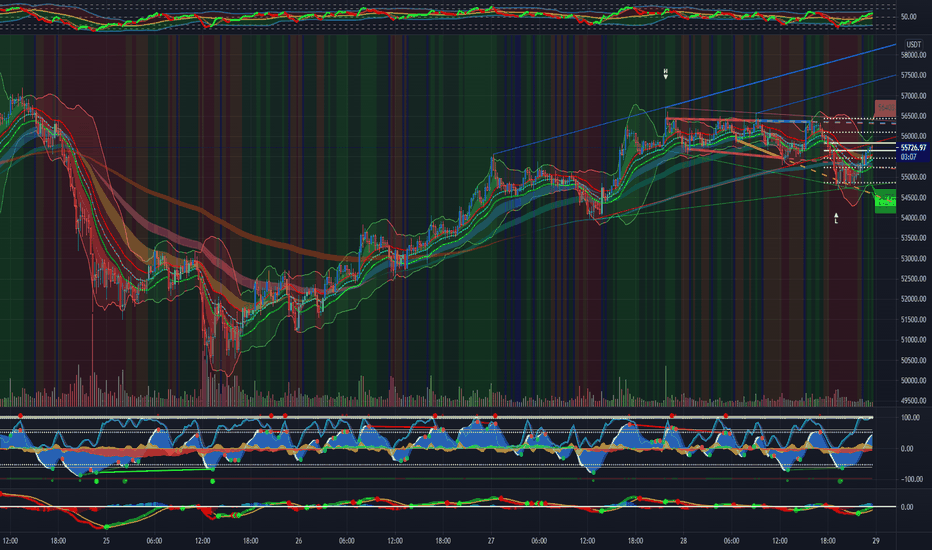
Task: Click the red price target label near 56500
Action: [x=885, y=108]
